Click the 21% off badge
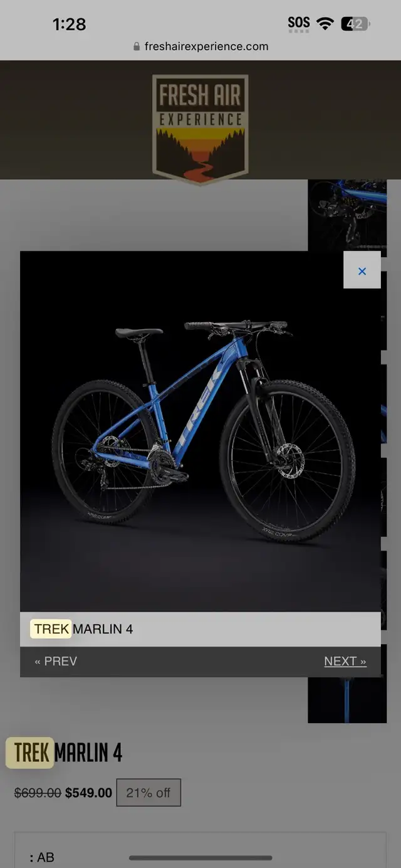This screenshot has width=401, height=868. [x=148, y=793]
